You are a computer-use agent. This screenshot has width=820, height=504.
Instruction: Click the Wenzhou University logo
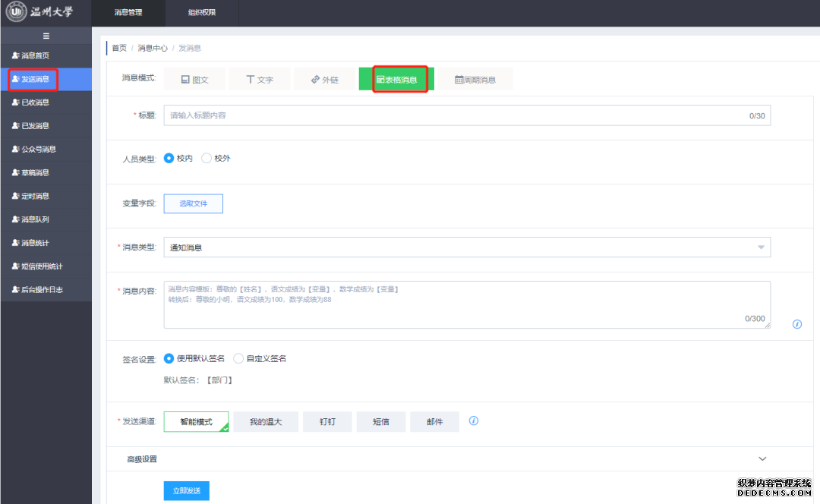(x=39, y=13)
